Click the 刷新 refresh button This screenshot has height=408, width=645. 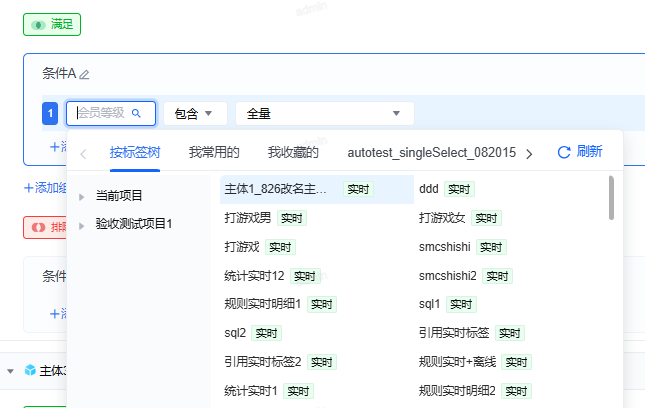pyautogui.click(x=580, y=152)
